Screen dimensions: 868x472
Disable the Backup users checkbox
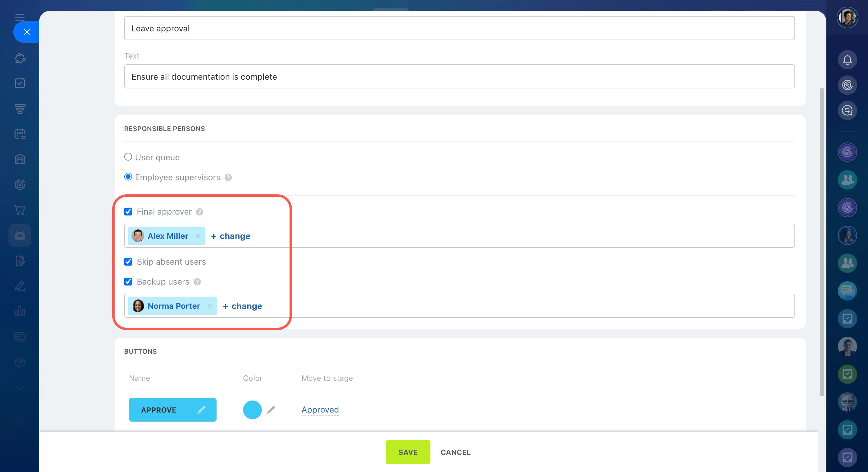pyautogui.click(x=128, y=282)
